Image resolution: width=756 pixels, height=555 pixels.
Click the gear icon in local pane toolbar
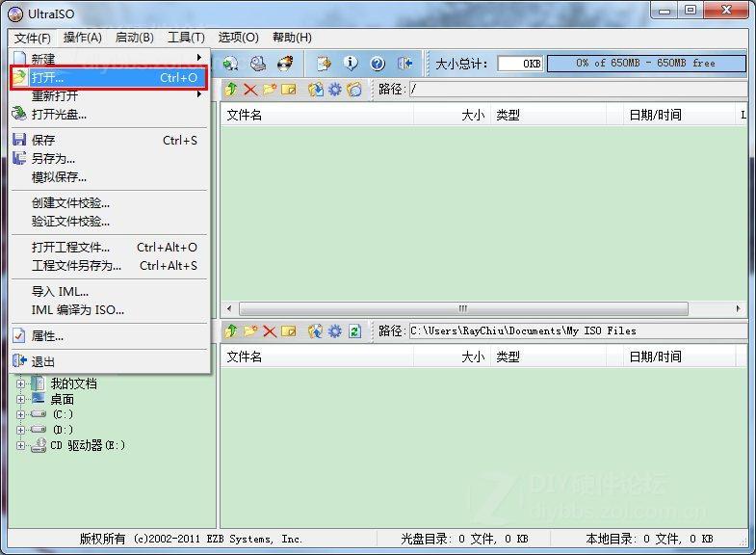334,331
